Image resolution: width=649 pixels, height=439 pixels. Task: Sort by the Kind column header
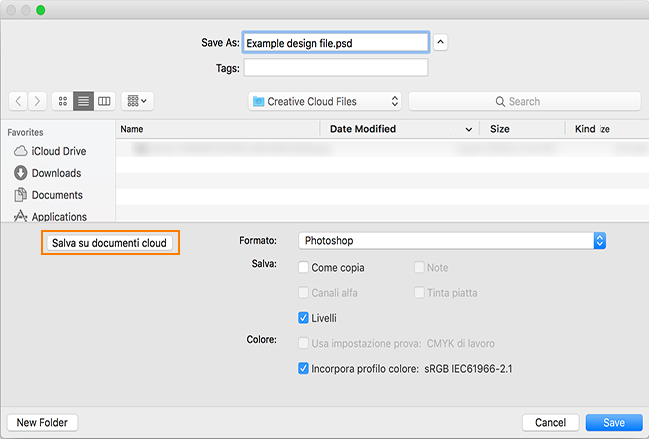(585, 129)
